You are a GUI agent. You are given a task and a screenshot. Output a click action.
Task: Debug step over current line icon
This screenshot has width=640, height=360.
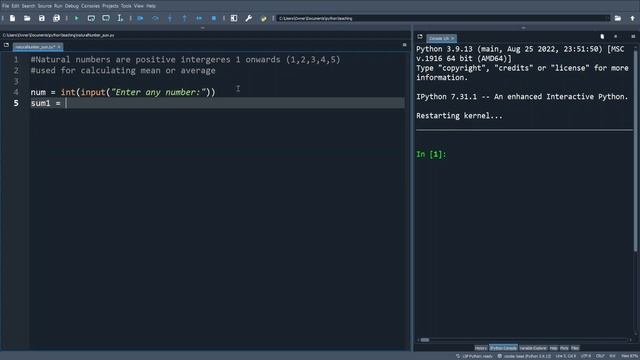(155, 18)
